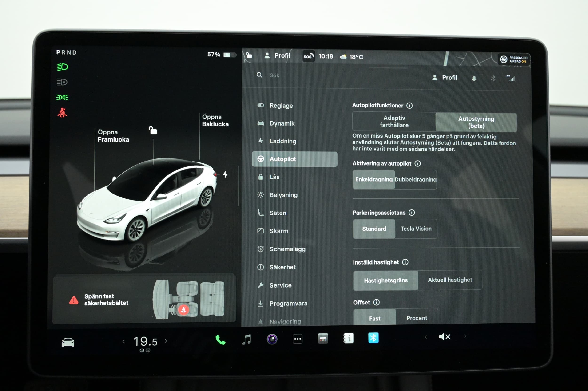This screenshot has height=391, width=588.
Task: Open the dashcam camera app
Action: point(272,339)
